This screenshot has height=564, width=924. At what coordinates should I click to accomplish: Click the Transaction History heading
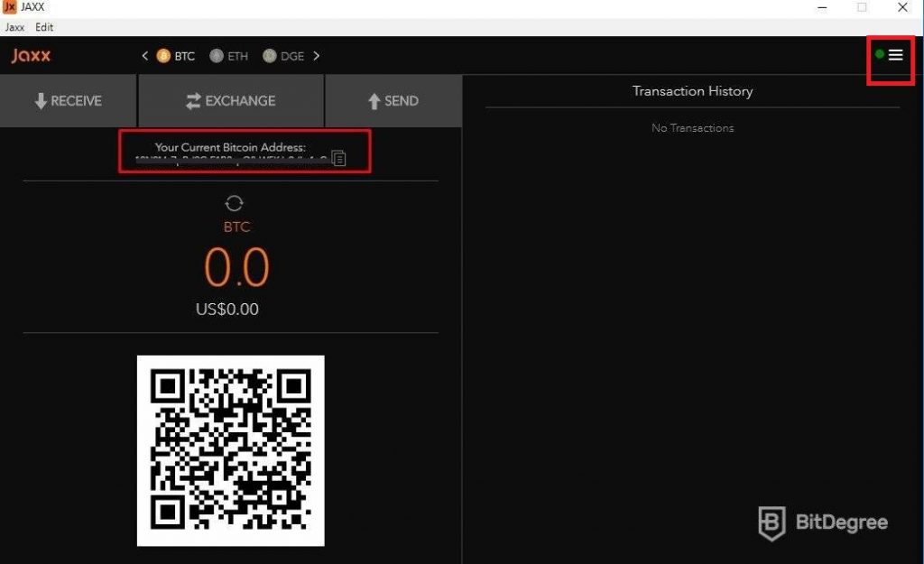(x=692, y=91)
